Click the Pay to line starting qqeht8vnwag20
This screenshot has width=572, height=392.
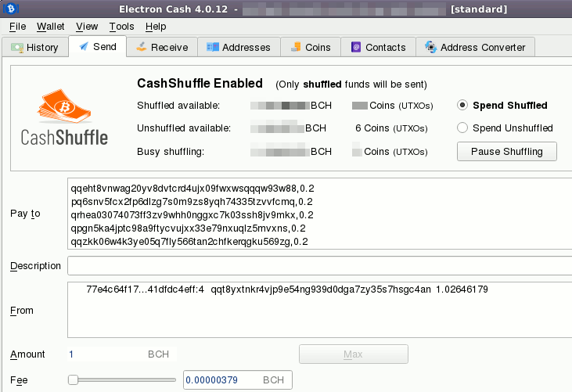point(192,189)
